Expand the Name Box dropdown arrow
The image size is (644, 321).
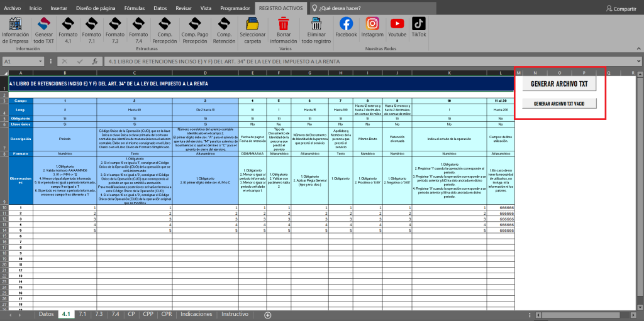point(40,61)
